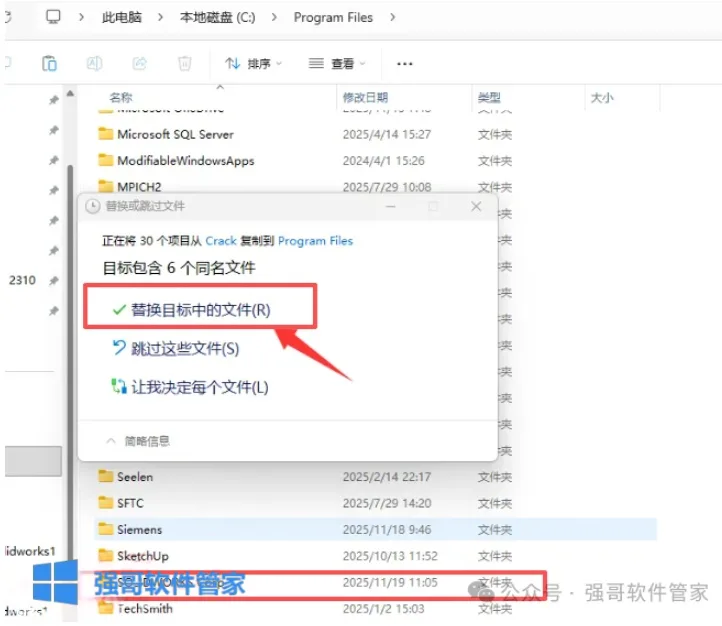722x626 pixels.
Task: Minimize the 替换或跳过文件 dialog
Action: click(390, 206)
